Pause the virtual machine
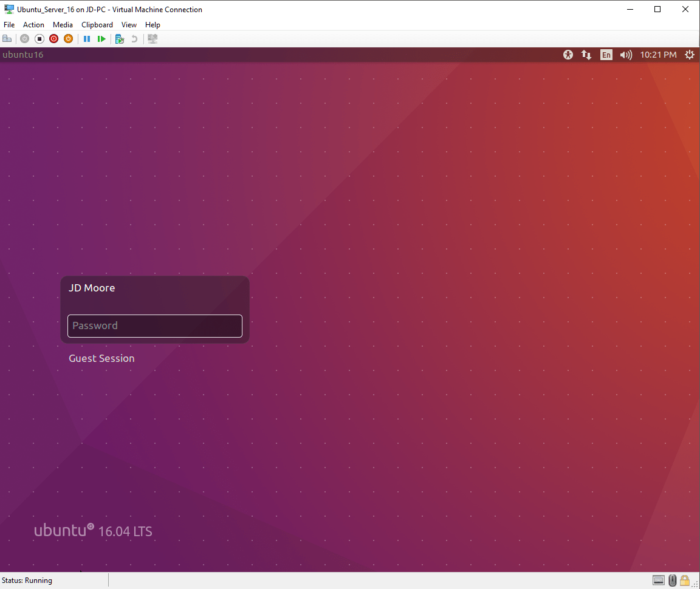Screen dimensions: 700x589 (x=87, y=39)
